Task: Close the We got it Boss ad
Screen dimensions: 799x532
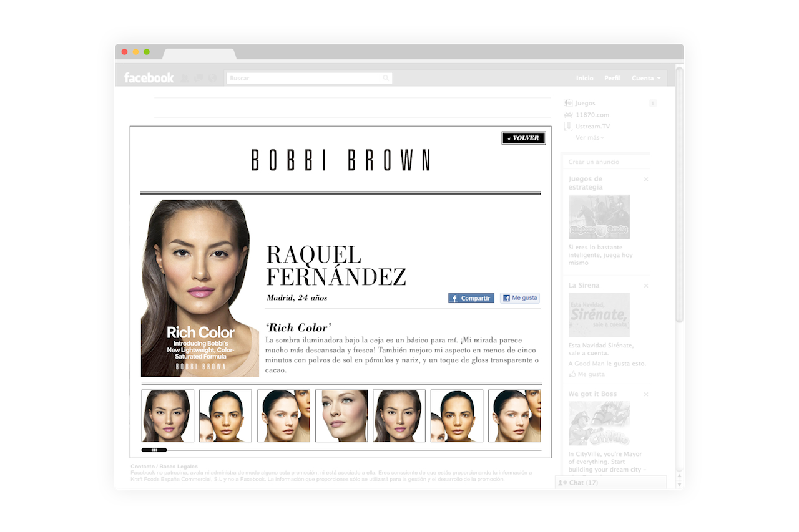Action: pos(646,395)
